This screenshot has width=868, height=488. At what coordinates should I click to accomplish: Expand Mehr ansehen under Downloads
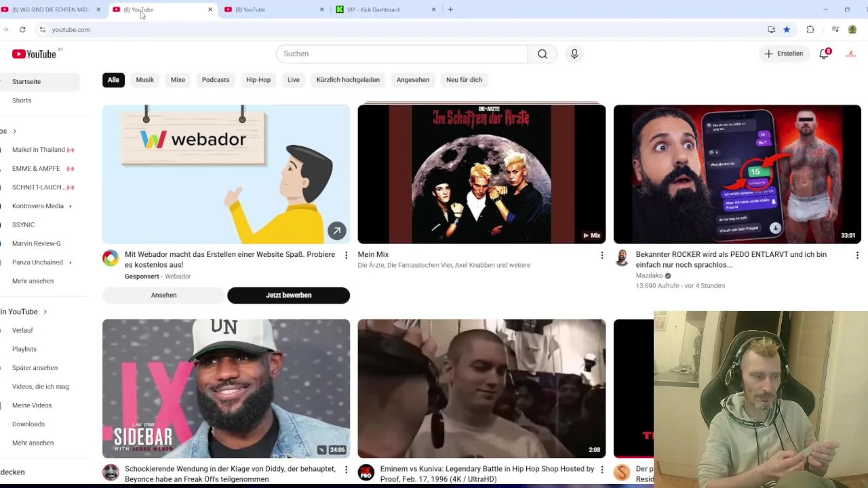[33, 443]
